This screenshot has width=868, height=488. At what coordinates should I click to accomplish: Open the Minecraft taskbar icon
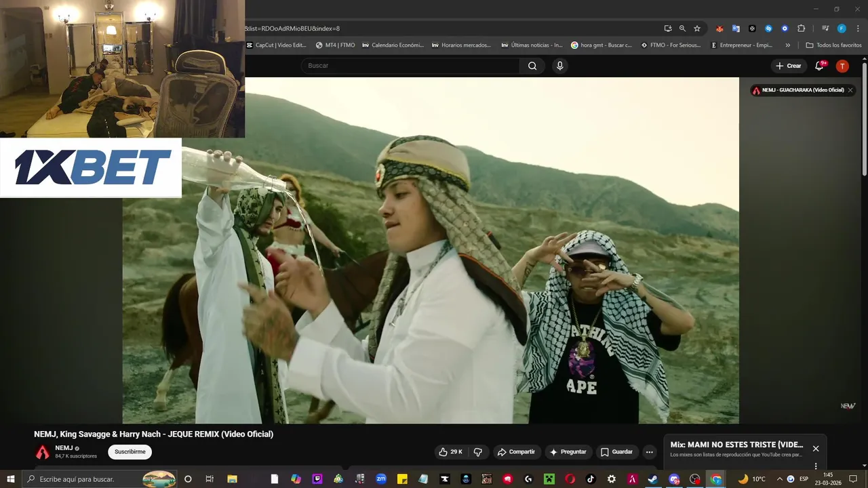[x=549, y=479]
